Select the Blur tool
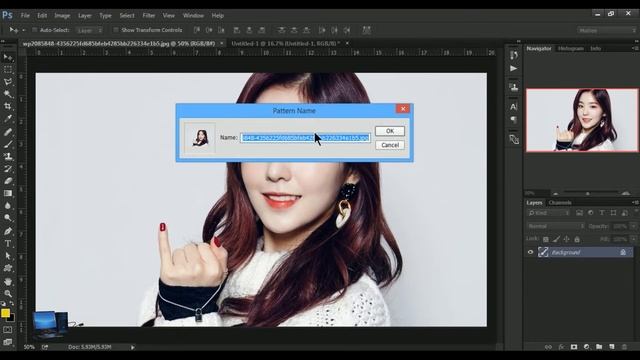This screenshot has height=360, width=640. point(8,206)
